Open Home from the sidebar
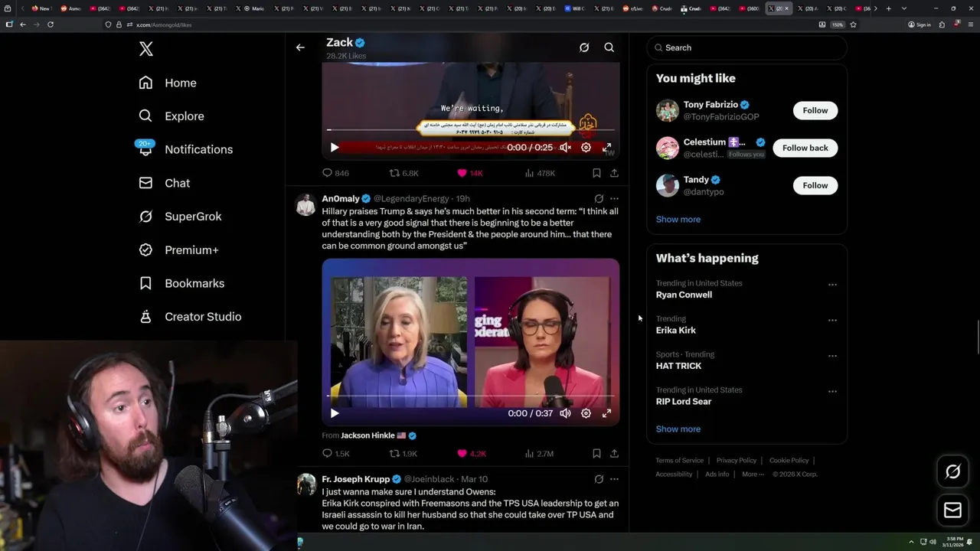Image resolution: width=980 pixels, height=551 pixels. pos(168,83)
